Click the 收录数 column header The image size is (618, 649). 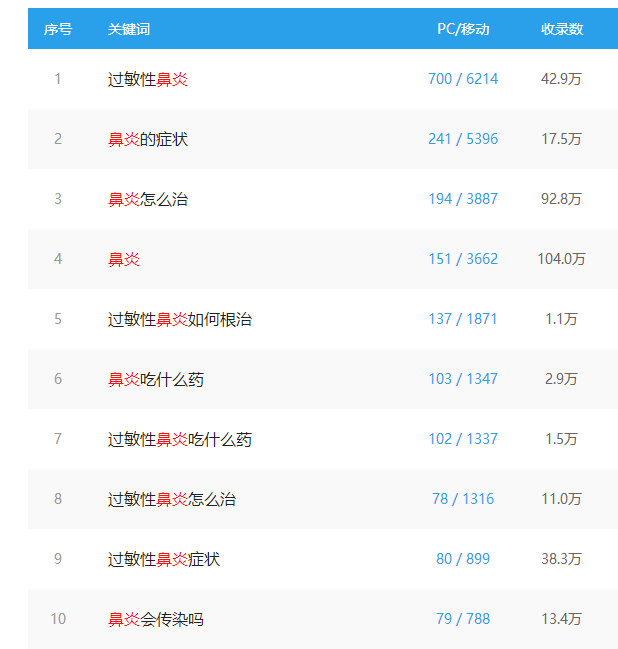[562, 29]
